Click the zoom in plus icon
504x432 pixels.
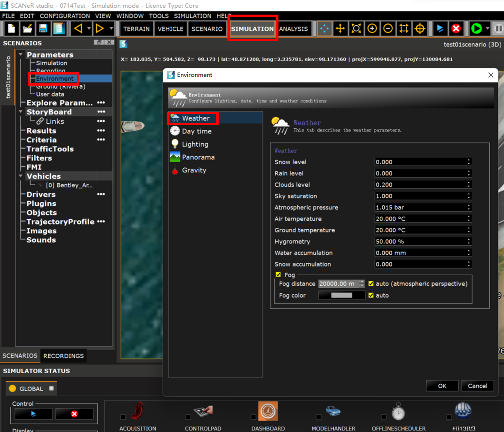tap(372, 28)
